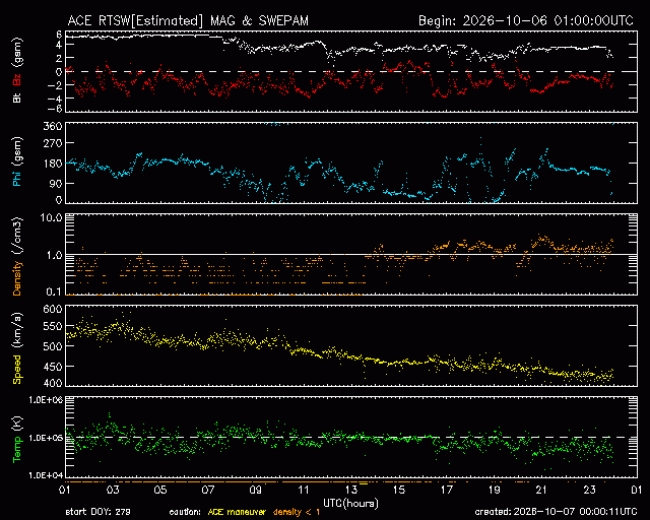The width and height of the screenshot is (650, 520).
Task: Click the '10.0' tick on Density axis
Action: [x=51, y=218]
